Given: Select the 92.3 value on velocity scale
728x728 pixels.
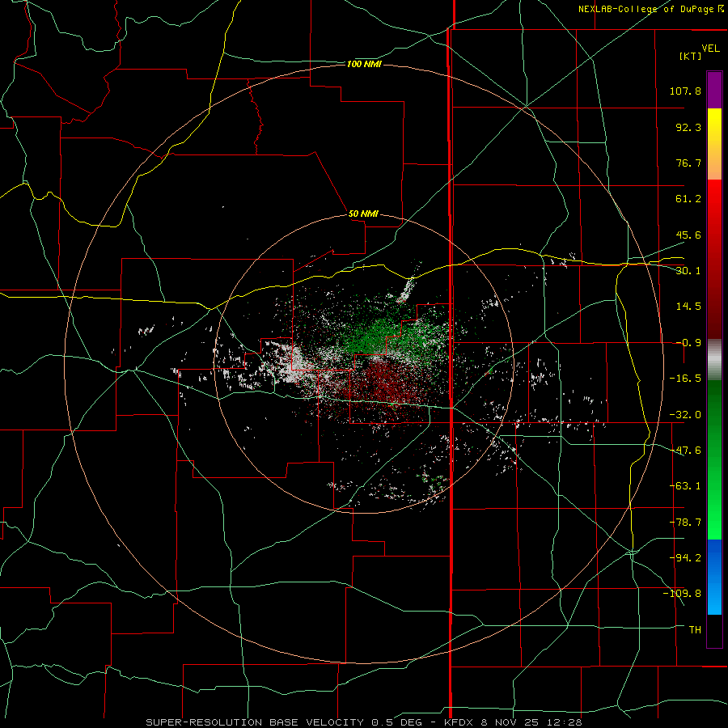Looking at the screenshot, I should tap(688, 127).
